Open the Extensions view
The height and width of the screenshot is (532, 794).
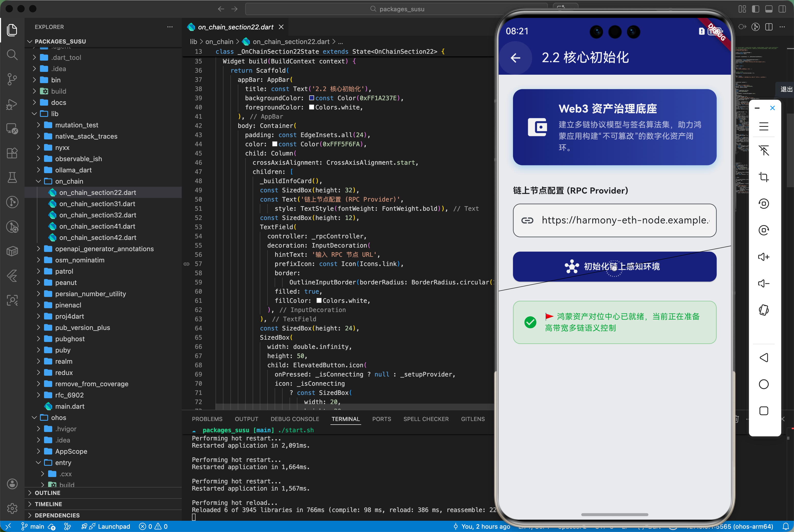(12, 153)
